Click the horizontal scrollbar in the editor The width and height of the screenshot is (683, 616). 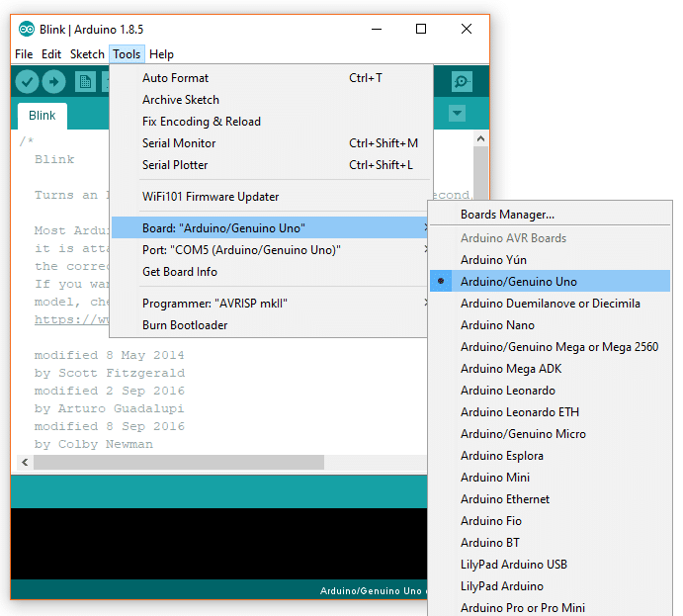[178, 463]
